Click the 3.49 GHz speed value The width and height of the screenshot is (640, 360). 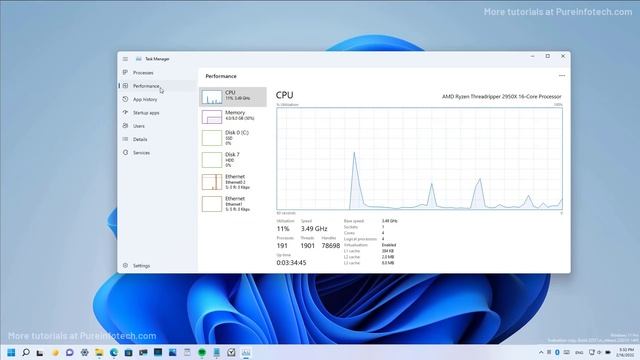(314, 229)
